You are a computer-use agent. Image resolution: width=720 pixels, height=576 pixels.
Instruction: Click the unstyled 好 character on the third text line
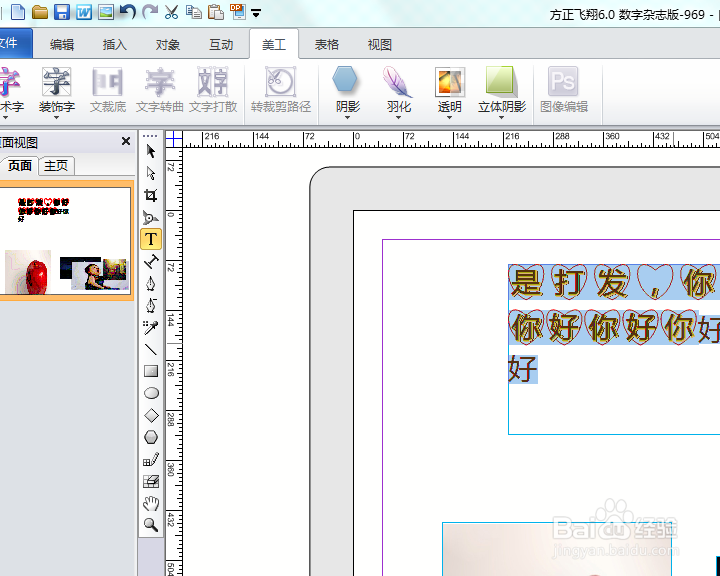click(522, 369)
